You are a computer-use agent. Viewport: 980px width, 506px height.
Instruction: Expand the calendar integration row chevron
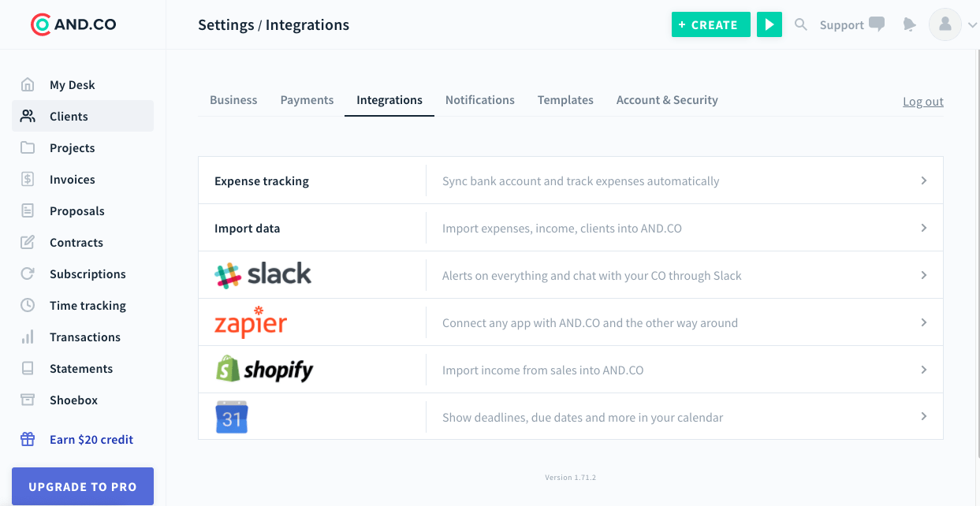(x=924, y=416)
